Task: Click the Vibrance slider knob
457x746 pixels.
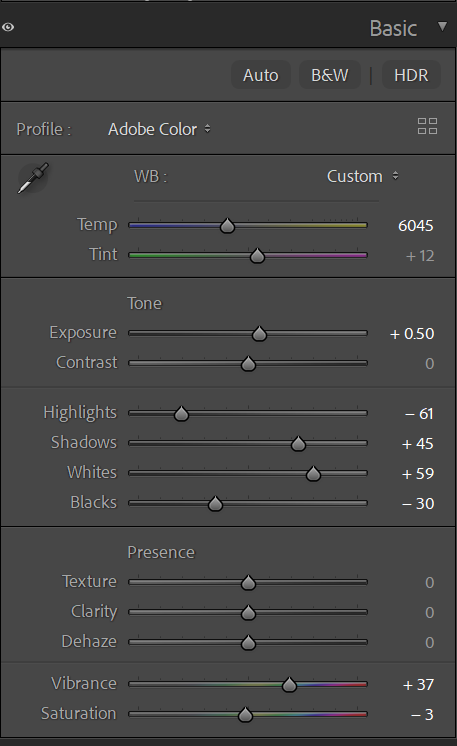Action: point(289,685)
